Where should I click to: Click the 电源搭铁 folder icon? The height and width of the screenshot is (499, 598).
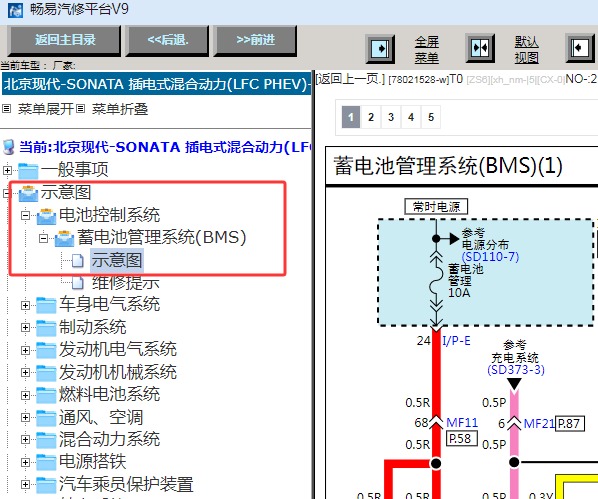point(46,462)
